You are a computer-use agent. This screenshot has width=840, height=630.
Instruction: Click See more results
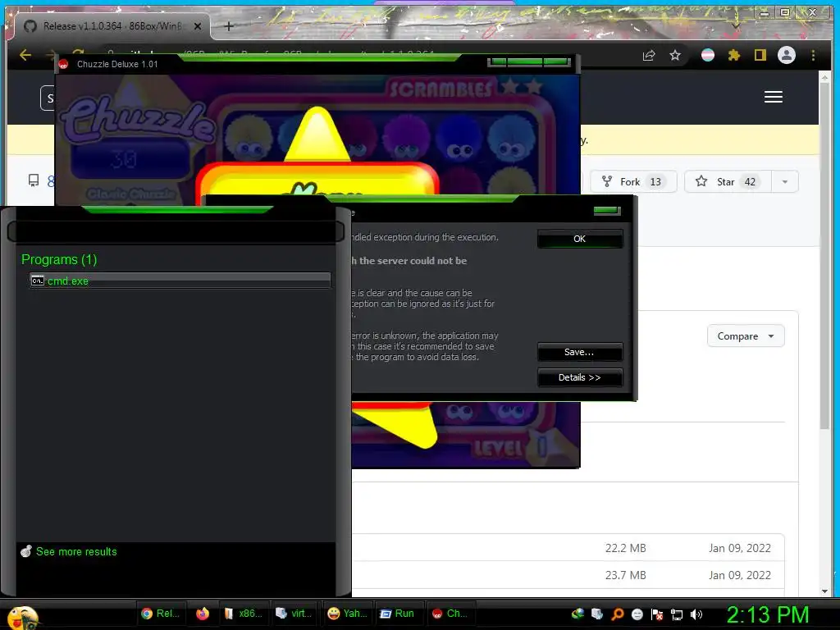tap(76, 552)
